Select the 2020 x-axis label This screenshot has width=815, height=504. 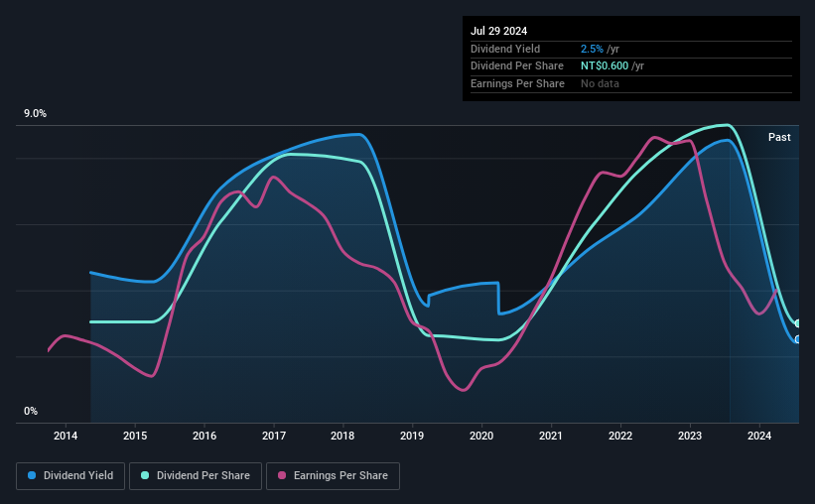pyautogui.click(x=481, y=436)
